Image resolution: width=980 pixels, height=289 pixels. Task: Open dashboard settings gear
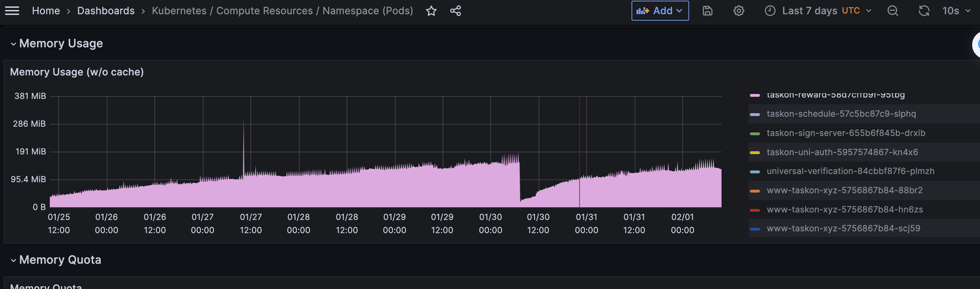pos(739,11)
